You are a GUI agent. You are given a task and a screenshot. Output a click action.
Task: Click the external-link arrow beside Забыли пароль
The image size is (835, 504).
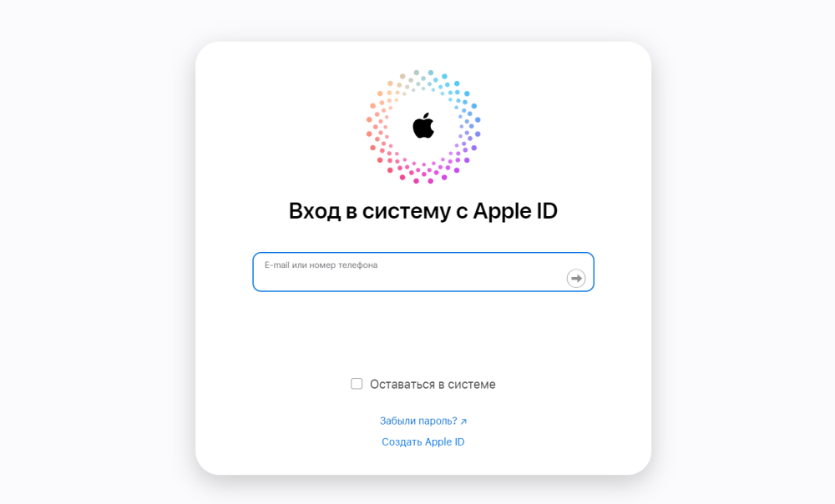tap(463, 421)
